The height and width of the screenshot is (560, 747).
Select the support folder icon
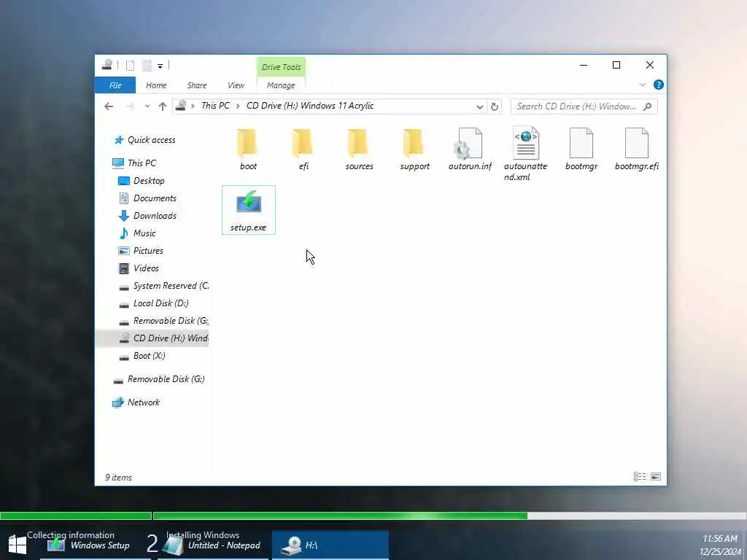coord(414,144)
